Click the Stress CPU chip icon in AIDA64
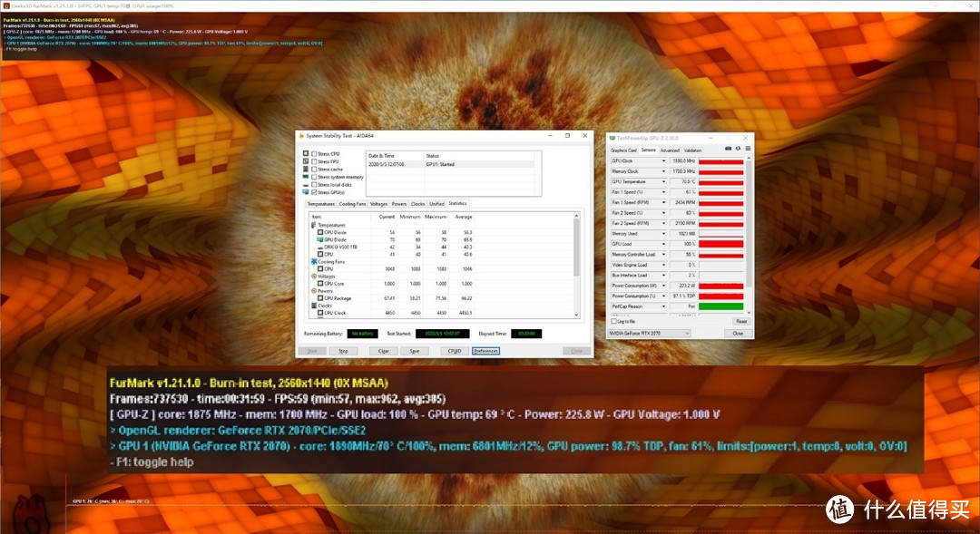 click(x=306, y=153)
